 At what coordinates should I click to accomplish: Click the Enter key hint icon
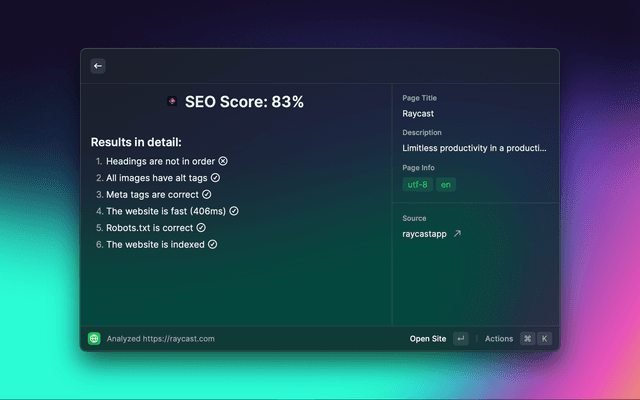pos(460,339)
